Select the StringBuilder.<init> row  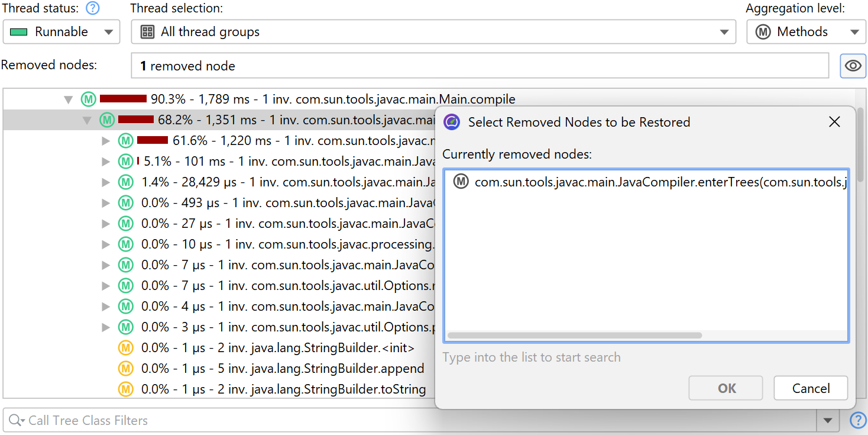pos(278,347)
